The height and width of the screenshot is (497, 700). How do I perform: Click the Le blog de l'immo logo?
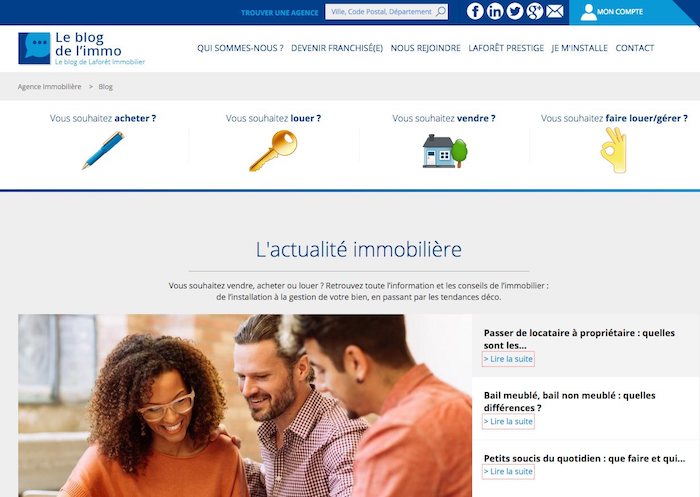[x=82, y=48]
